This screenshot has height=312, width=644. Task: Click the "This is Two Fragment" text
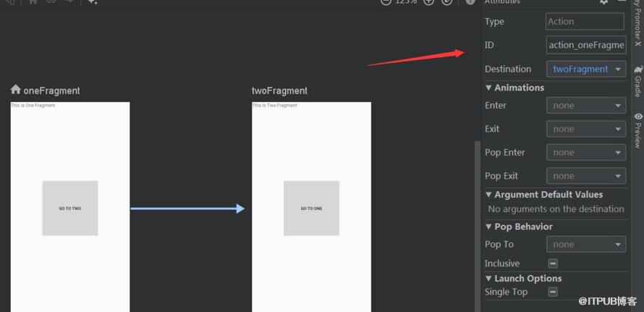click(274, 106)
